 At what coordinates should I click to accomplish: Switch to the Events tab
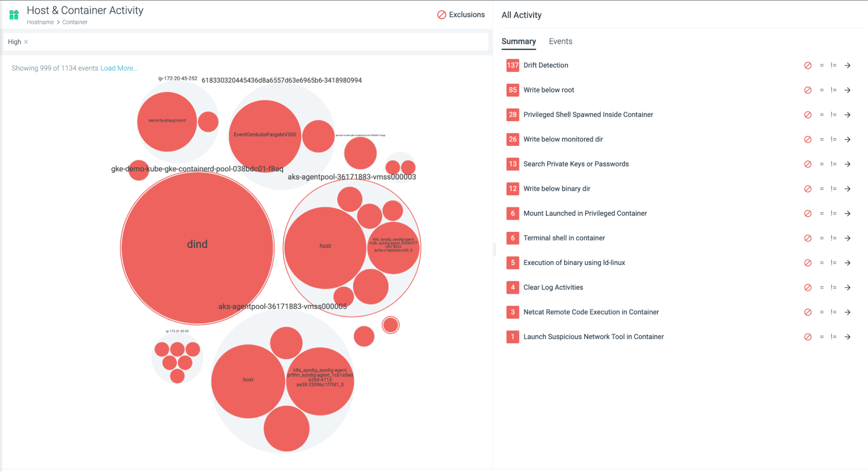tap(560, 41)
